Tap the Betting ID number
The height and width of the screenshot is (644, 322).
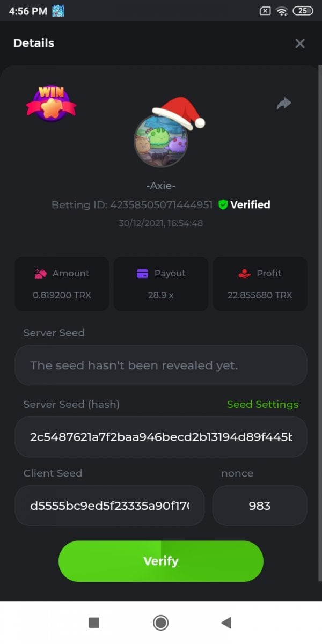161,204
